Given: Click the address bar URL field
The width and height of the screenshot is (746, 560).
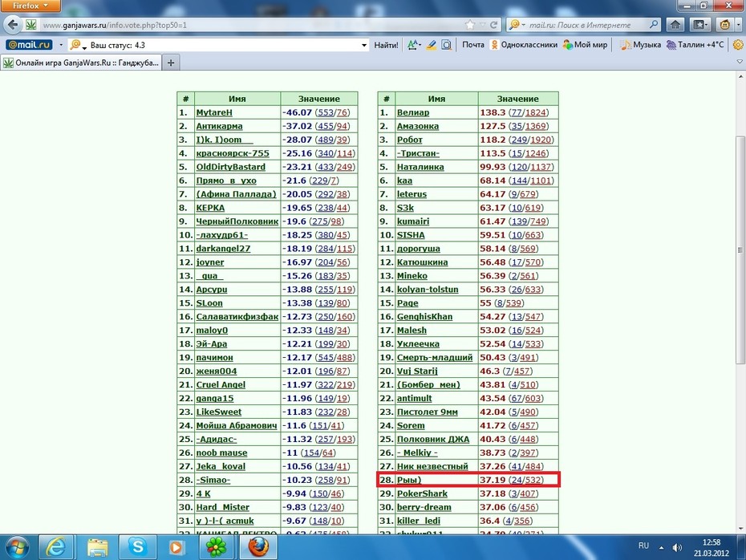Looking at the screenshot, I should 252,25.
